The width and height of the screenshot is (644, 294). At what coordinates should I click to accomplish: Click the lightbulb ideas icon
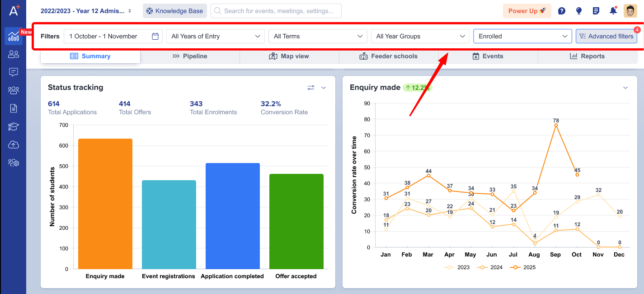[x=578, y=11]
